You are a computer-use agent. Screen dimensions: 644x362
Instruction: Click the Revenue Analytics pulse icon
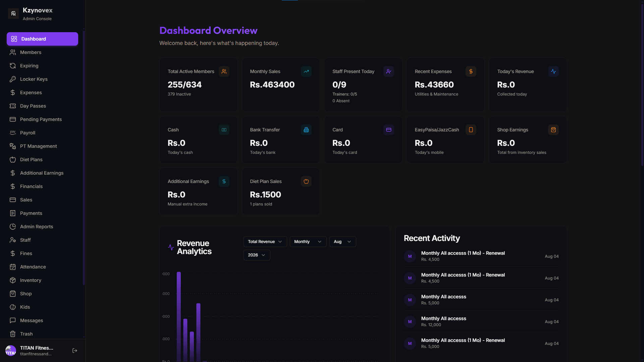click(171, 247)
